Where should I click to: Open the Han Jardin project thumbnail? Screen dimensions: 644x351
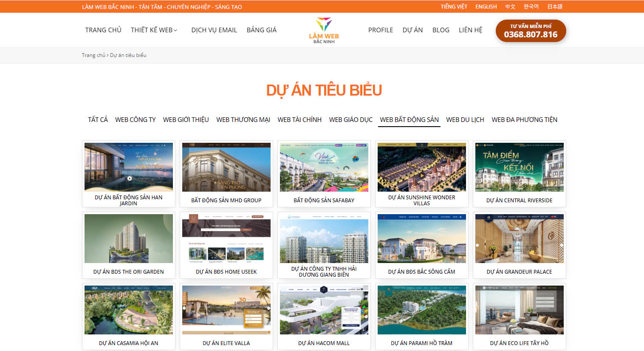pyautogui.click(x=129, y=167)
